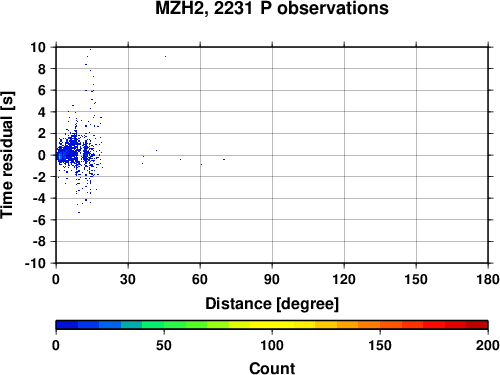The width and height of the screenshot is (500, 375).
Task: Click the chart title 'MZH2, 2231 P observations'
Action: [x=272, y=8]
